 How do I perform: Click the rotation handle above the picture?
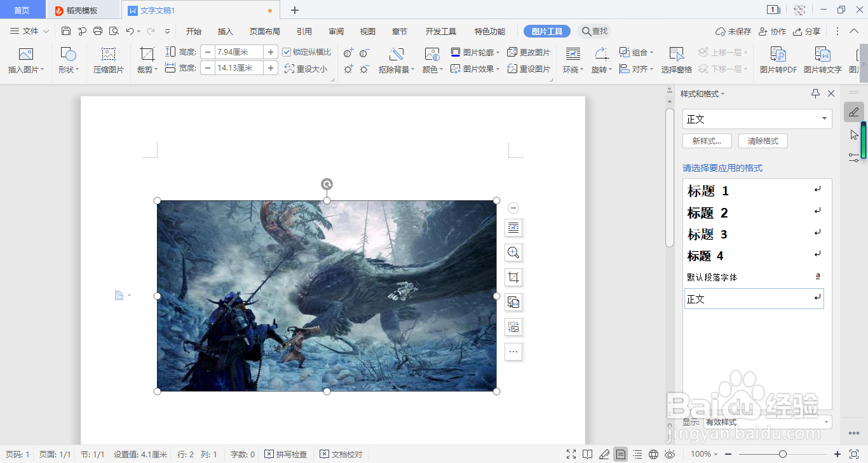click(x=327, y=184)
